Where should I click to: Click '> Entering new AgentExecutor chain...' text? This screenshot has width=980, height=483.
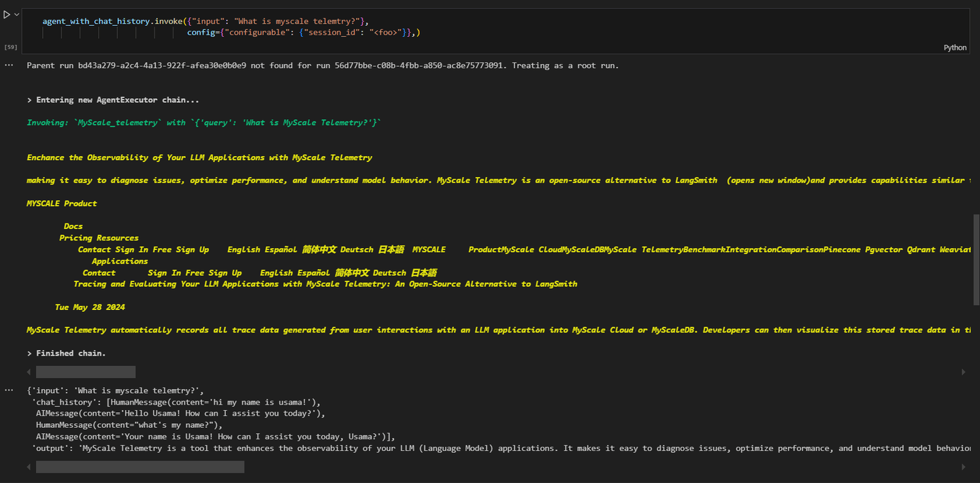click(x=113, y=100)
